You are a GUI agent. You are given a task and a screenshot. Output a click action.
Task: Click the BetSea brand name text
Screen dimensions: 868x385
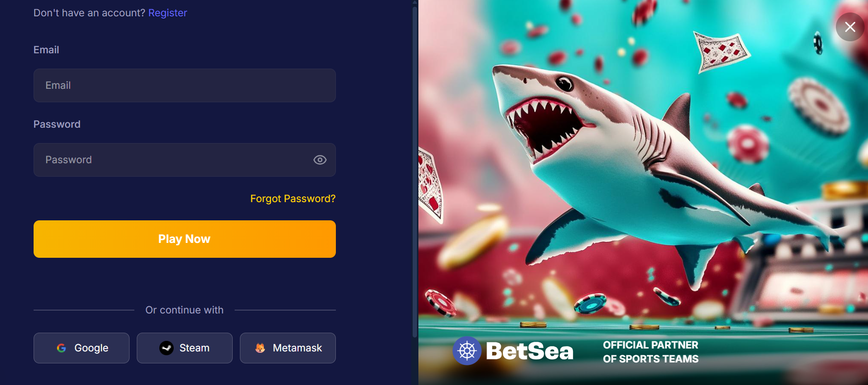pyautogui.click(x=530, y=351)
